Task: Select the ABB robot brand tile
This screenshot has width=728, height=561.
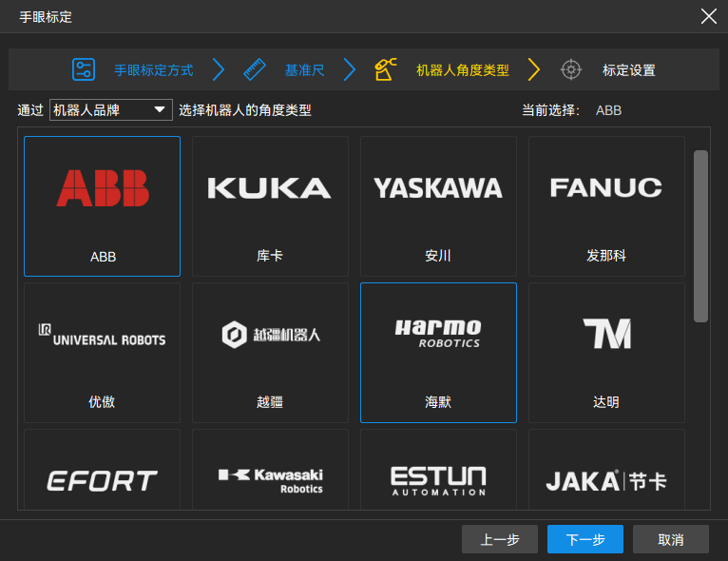Action: [x=102, y=205]
